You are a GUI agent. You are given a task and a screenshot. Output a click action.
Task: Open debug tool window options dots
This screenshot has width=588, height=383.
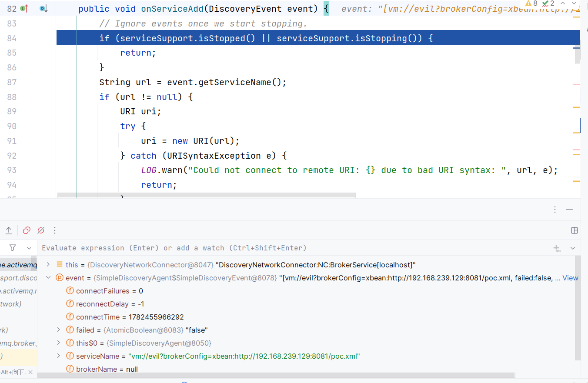point(555,210)
